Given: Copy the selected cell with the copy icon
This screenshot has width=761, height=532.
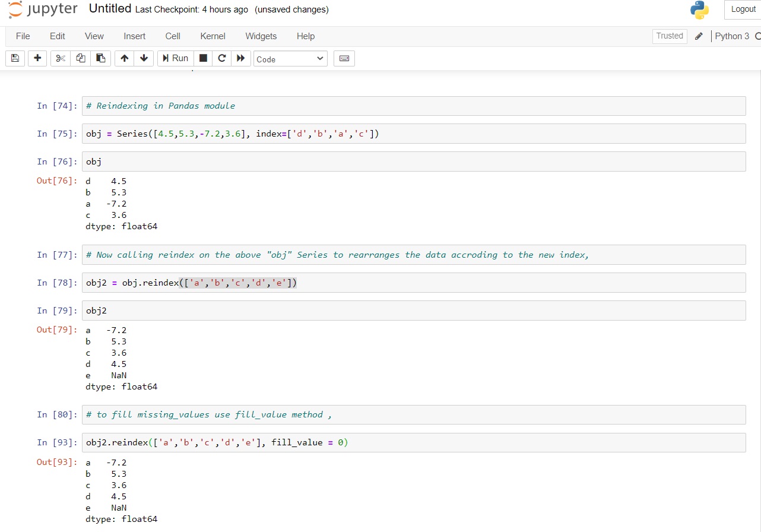Looking at the screenshot, I should [80, 58].
